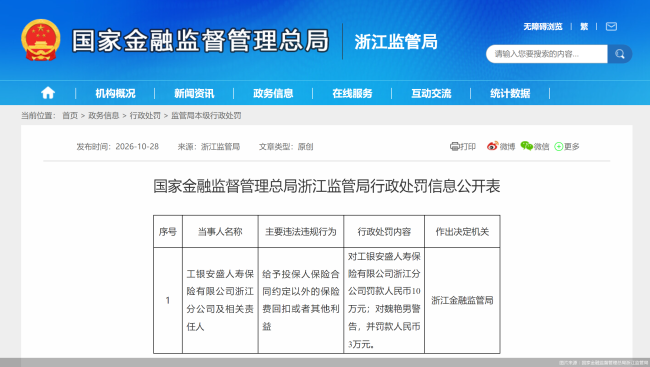
Task: Click the 主要违法违规行为 table header
Action: tap(301, 232)
